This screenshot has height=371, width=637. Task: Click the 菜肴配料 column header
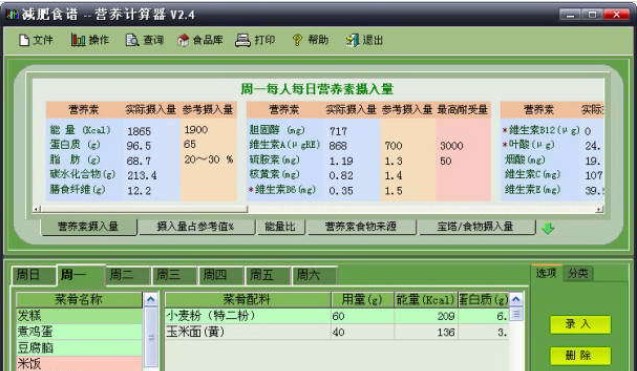point(248,300)
